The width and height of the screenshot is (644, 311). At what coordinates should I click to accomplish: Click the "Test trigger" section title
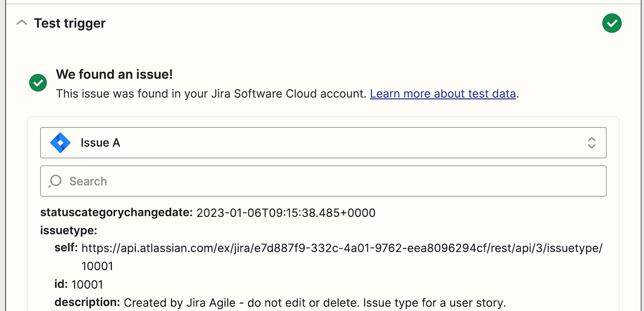coord(70,23)
